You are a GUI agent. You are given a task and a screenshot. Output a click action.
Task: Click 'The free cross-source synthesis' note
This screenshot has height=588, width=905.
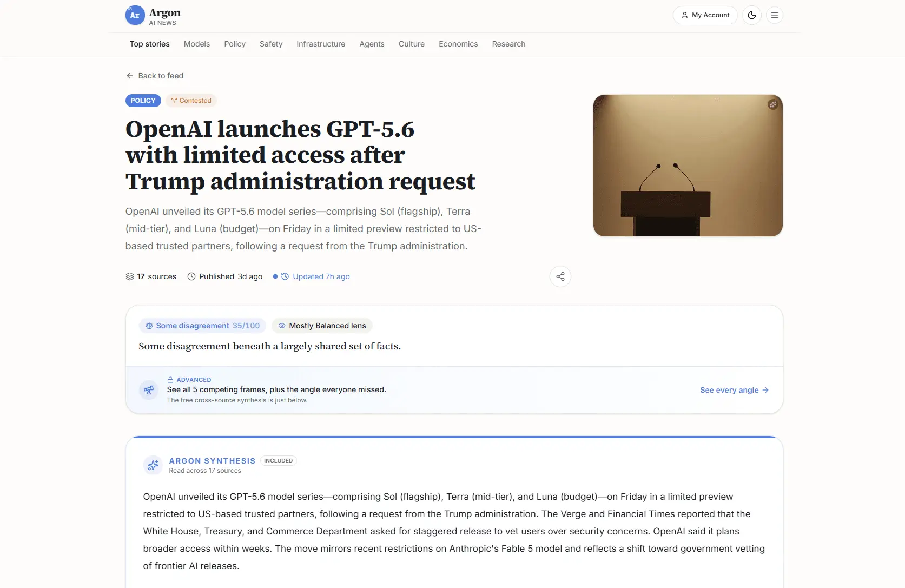(x=237, y=400)
